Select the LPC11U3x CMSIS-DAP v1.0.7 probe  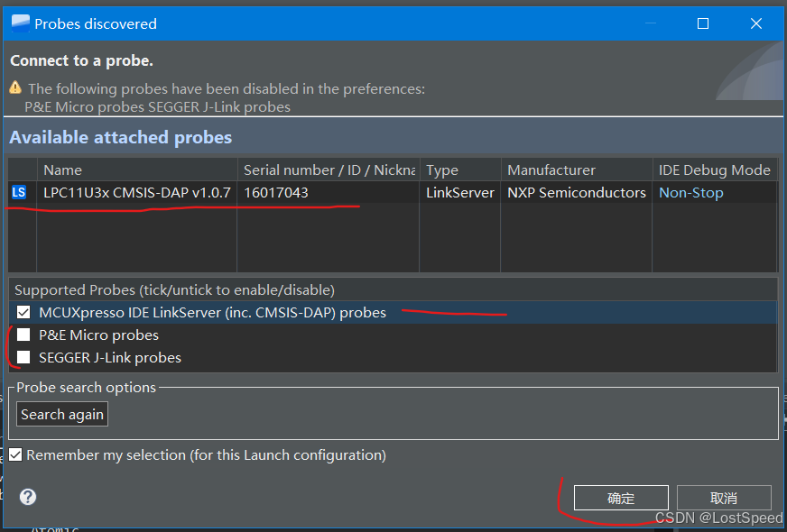[x=137, y=193]
